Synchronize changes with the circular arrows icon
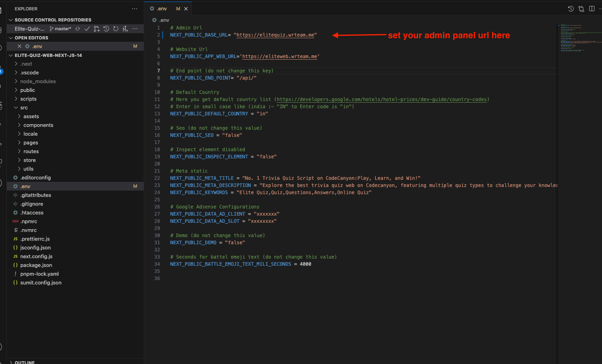This screenshot has width=602, height=364. click(78, 29)
